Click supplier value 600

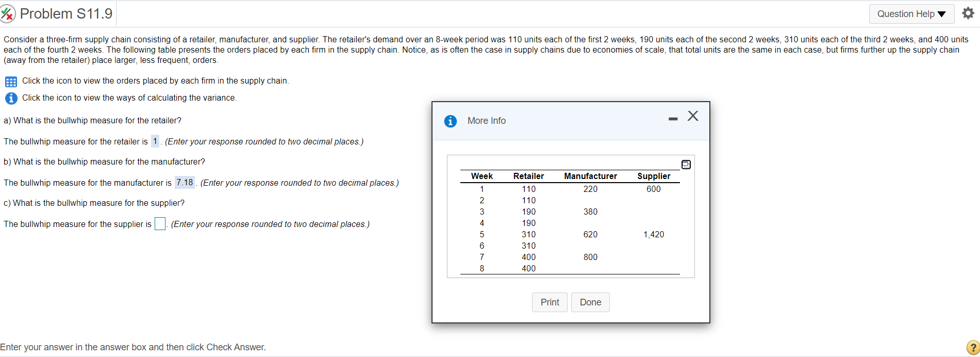tap(654, 189)
